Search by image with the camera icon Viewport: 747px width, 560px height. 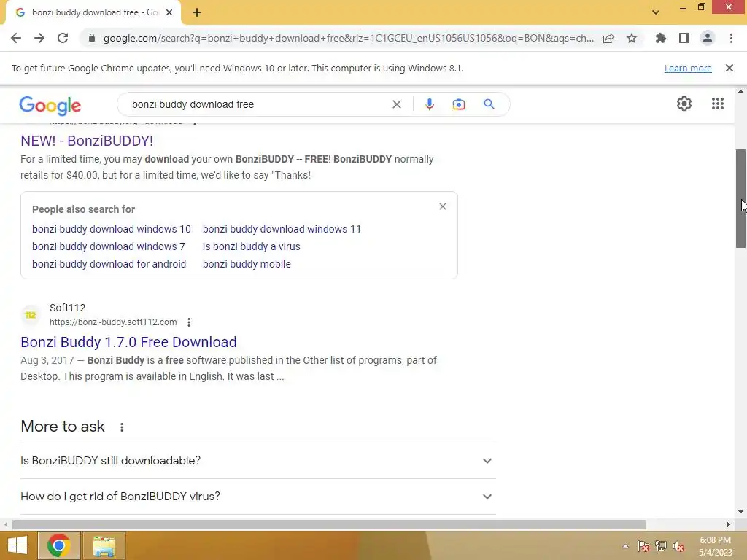[x=459, y=104]
